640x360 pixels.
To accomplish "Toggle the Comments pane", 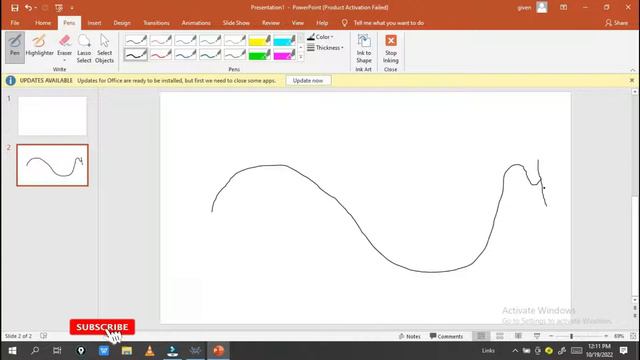I will (x=446, y=336).
